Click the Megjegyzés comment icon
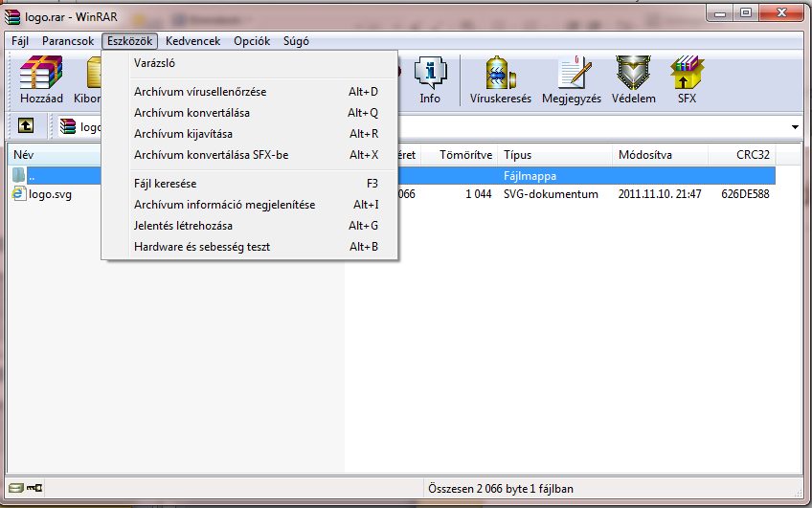Image resolution: width=812 pixels, height=508 pixels. pyautogui.click(x=572, y=79)
